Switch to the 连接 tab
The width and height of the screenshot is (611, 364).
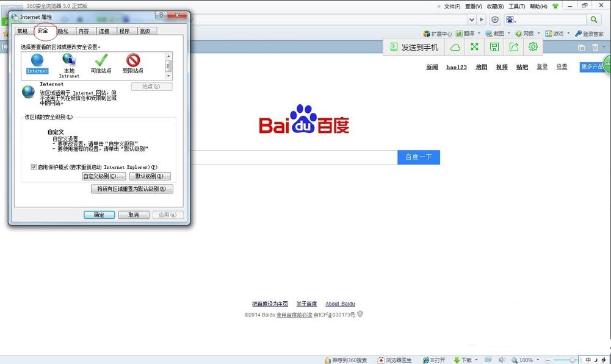pyautogui.click(x=104, y=31)
